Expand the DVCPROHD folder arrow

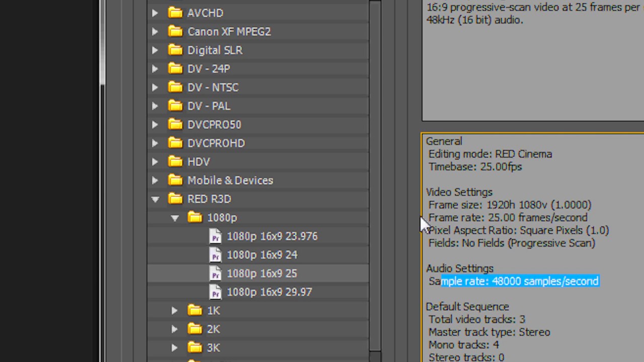coord(155,143)
